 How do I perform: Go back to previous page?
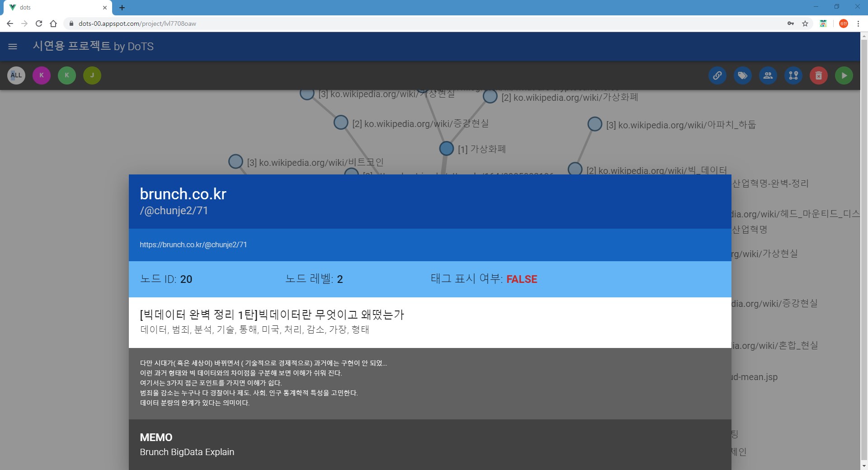pos(10,23)
